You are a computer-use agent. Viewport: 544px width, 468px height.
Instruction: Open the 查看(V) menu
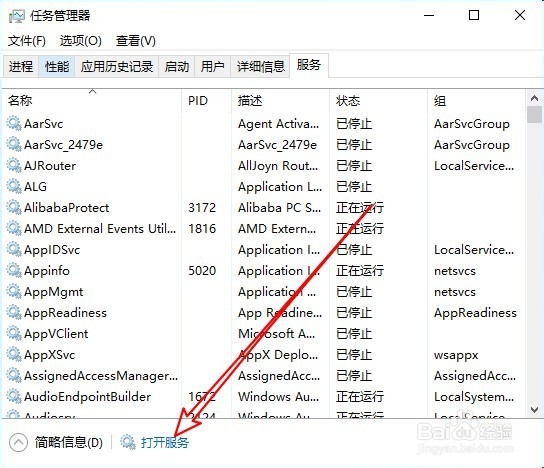click(136, 41)
